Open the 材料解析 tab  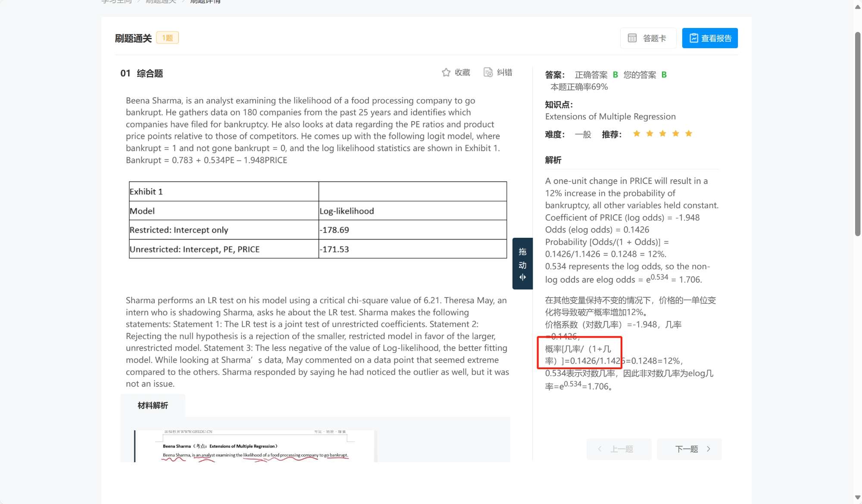[153, 405]
